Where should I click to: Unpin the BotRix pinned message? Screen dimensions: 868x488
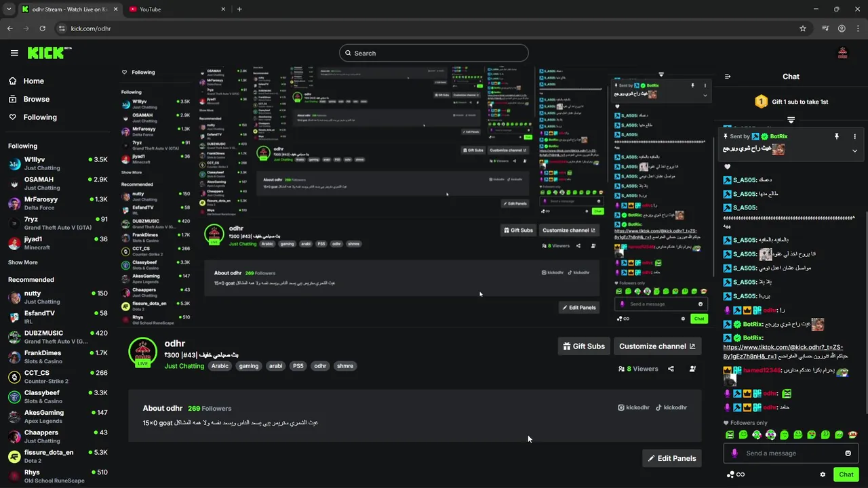[837, 136]
